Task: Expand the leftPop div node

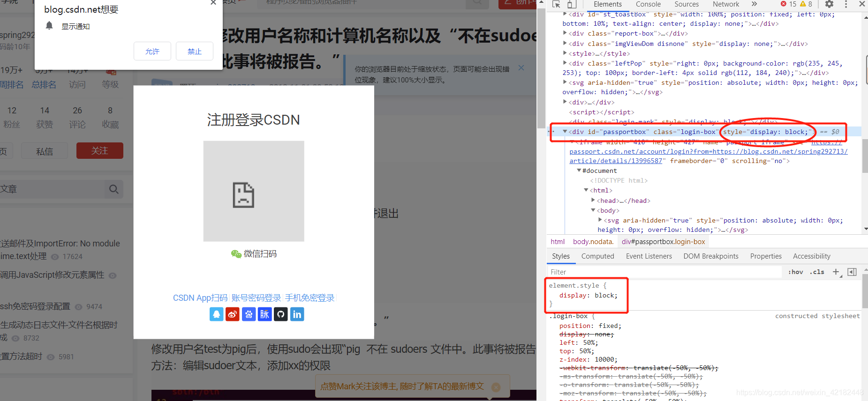Action: pyautogui.click(x=565, y=63)
